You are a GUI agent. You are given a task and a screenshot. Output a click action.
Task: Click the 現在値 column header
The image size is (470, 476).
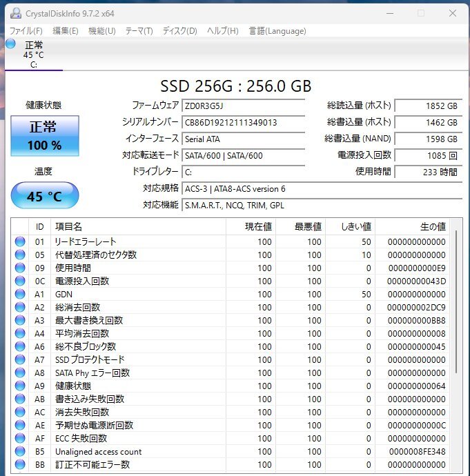251,226
